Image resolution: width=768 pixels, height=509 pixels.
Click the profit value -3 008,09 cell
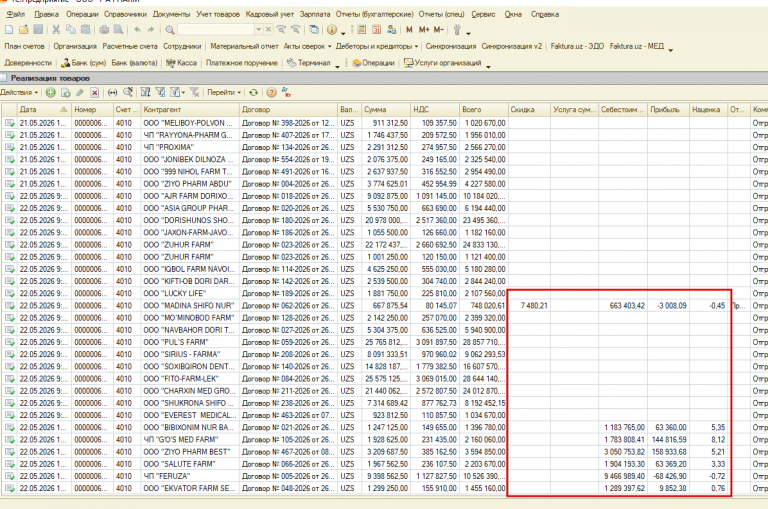(668, 306)
